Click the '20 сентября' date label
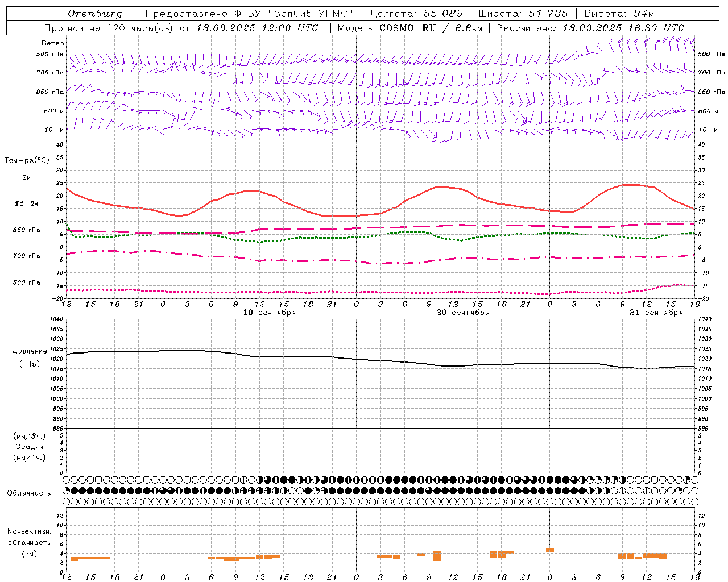728x582 pixels. [463, 313]
